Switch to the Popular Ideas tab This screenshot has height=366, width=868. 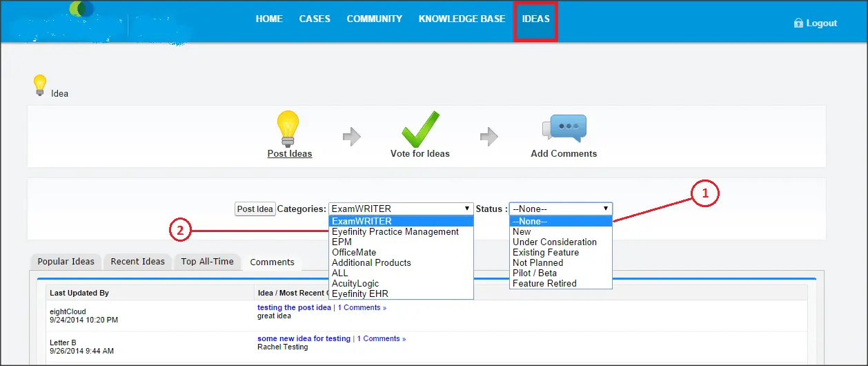coord(66,262)
